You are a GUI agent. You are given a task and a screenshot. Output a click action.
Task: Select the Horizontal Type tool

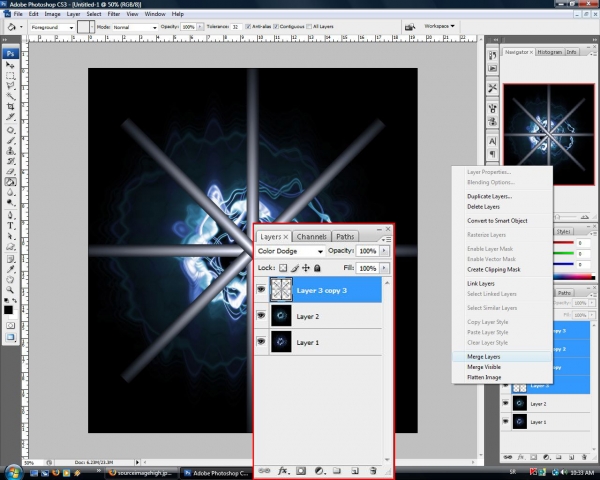coord(10,226)
